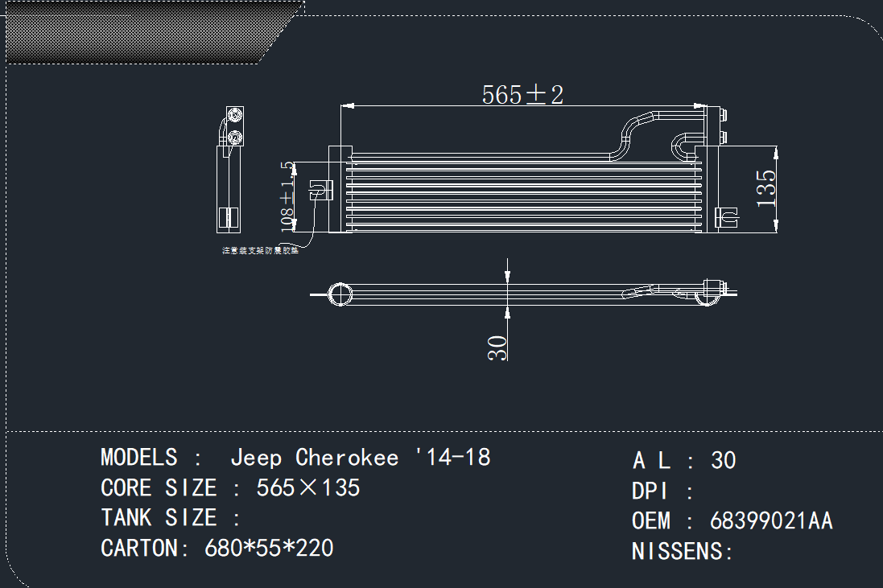Screen dimensions: 883x588
Task: Click the lower-right mounting bracket clip
Action: (726, 216)
